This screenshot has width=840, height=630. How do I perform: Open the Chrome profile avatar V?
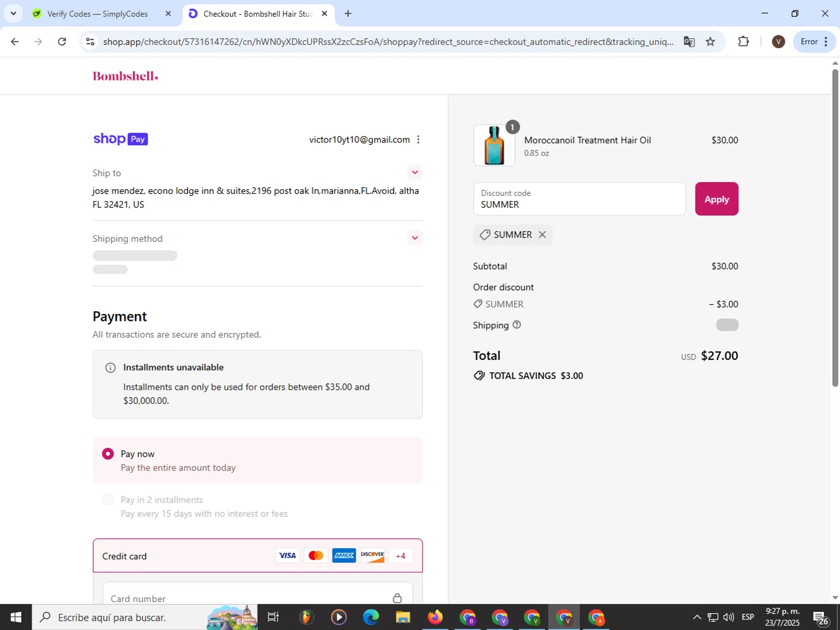[x=778, y=41]
